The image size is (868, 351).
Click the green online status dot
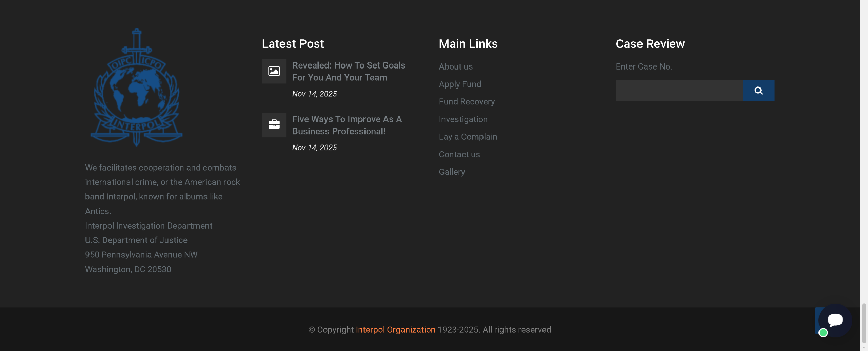click(823, 333)
